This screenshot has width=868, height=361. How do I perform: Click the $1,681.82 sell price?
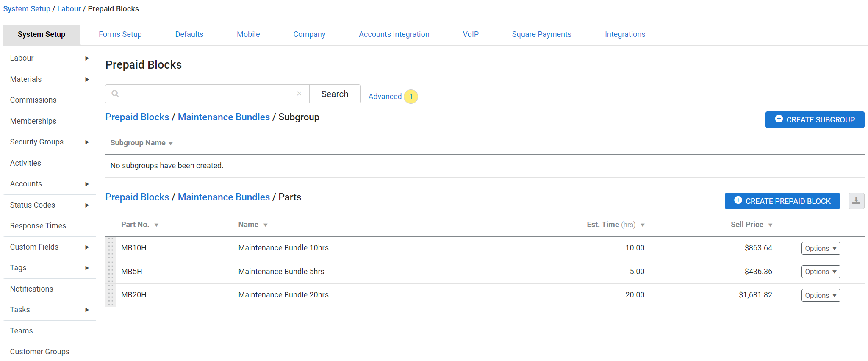tap(755, 295)
